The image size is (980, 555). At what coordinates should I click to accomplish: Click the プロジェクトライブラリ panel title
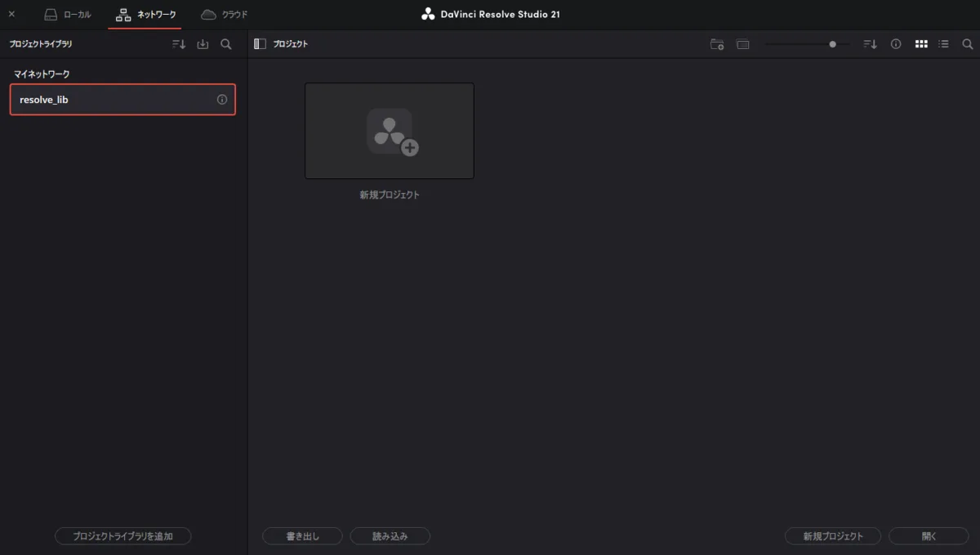(x=41, y=44)
